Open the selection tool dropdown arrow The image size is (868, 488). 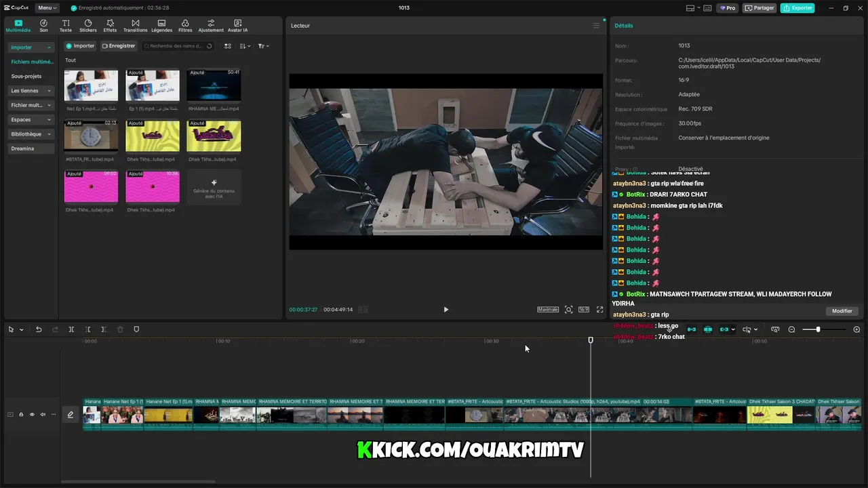coord(22,329)
